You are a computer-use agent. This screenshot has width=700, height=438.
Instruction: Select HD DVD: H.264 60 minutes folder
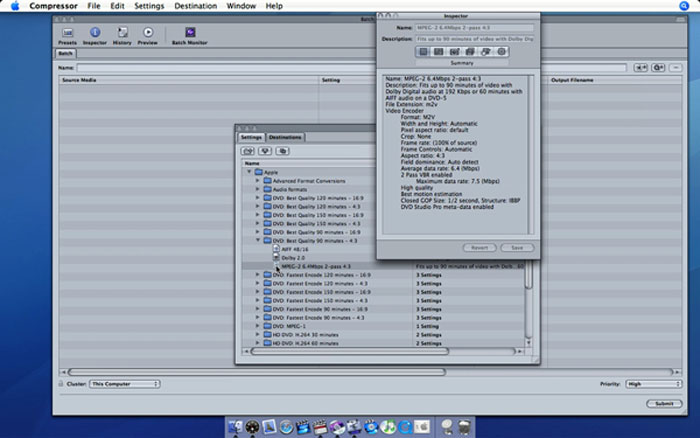coord(305,343)
